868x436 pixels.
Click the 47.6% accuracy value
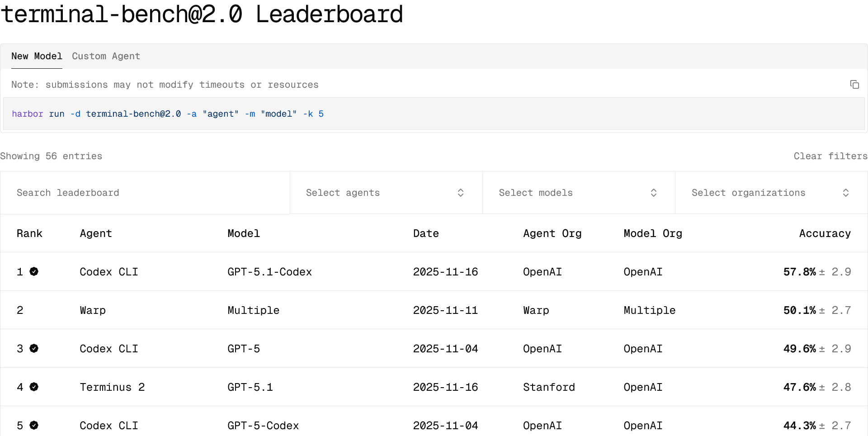point(800,387)
